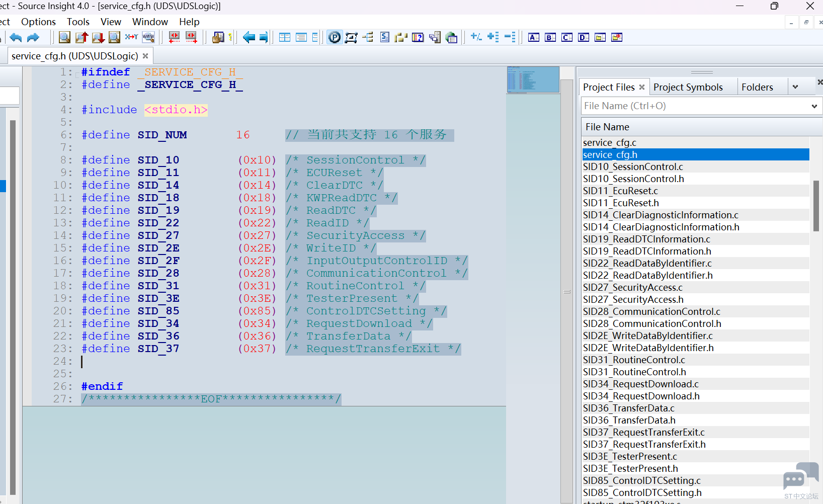This screenshot has width=823, height=504.
Task: Select SID31_RoutineControl.c file
Action: (x=696, y=360)
